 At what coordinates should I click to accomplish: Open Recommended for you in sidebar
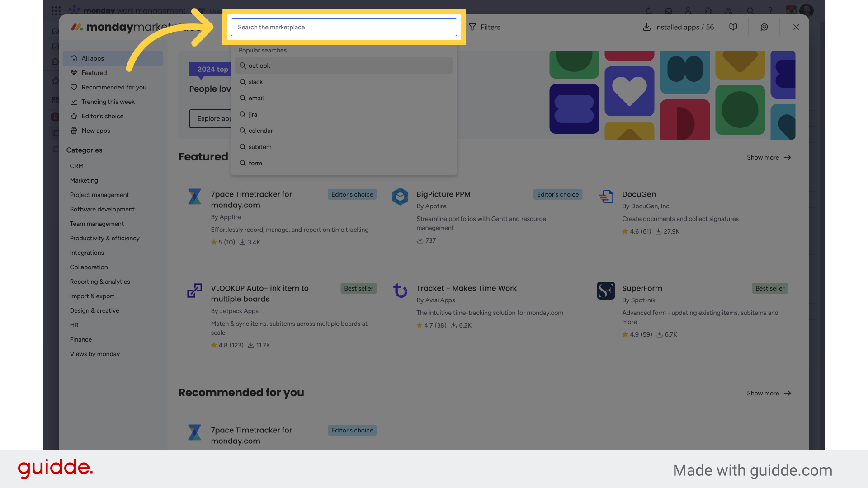pyautogui.click(x=113, y=87)
